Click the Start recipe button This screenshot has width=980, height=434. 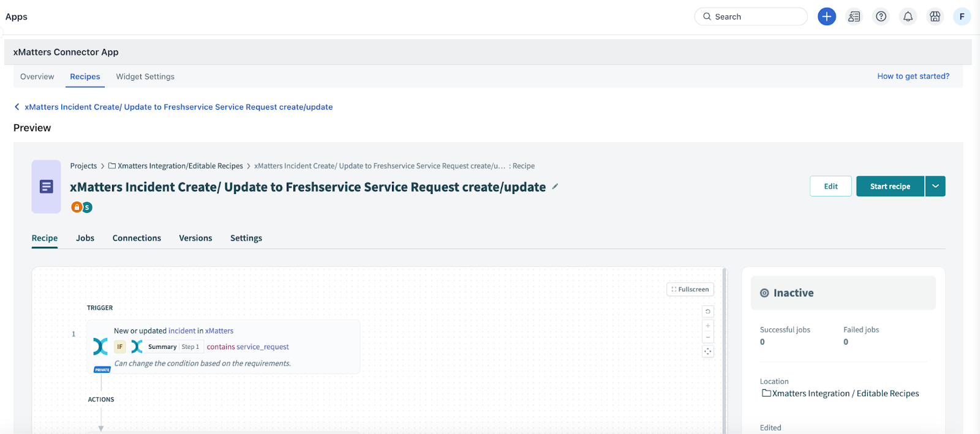tap(890, 186)
